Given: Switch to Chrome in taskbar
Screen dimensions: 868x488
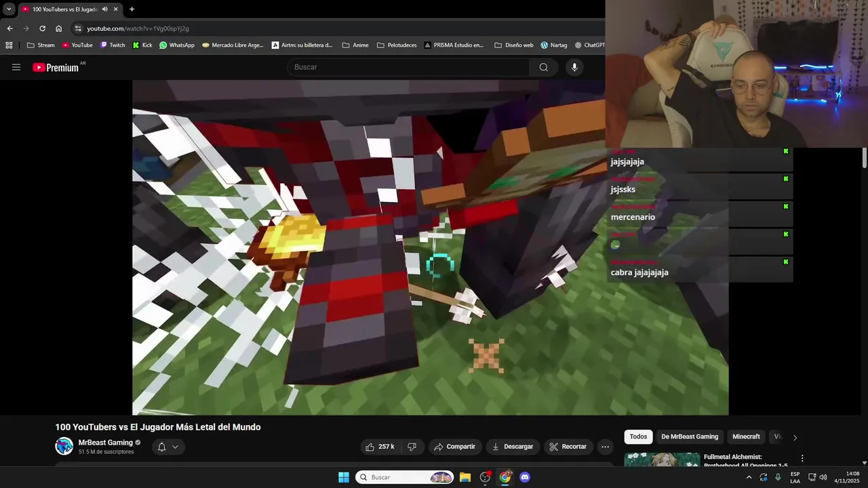Looking at the screenshot, I should click(x=505, y=477).
